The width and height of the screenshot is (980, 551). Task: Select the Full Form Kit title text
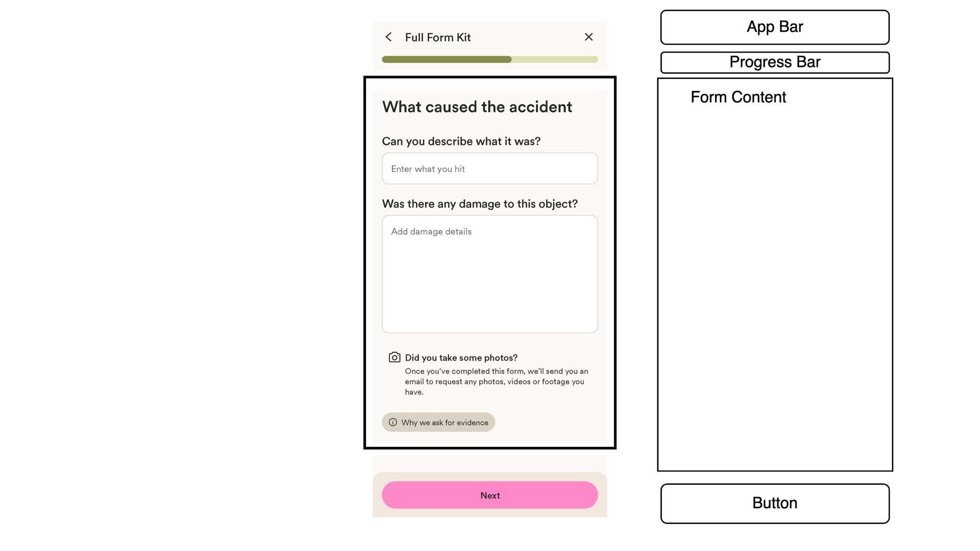(438, 37)
